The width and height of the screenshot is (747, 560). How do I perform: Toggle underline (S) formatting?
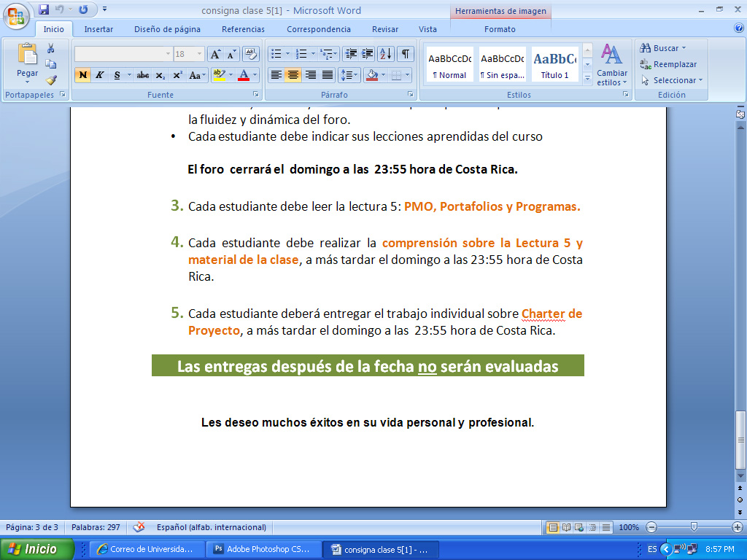click(x=117, y=75)
